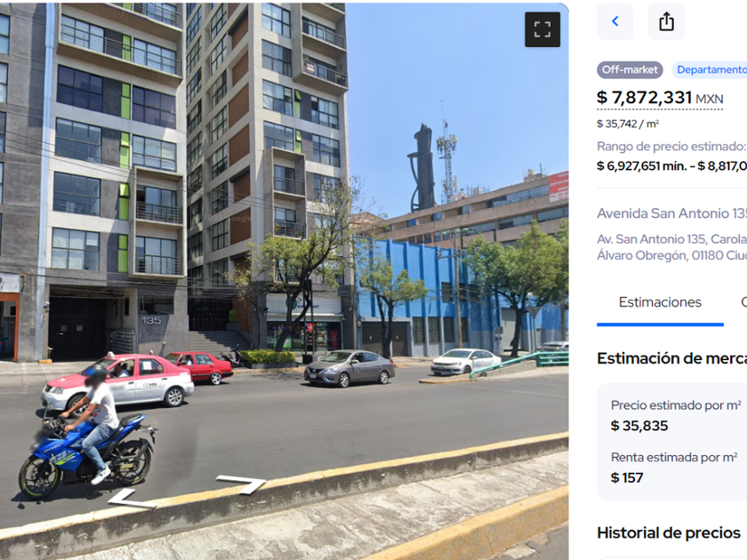Click the dotted-underlined $7,872,331 MXN price
Screen dimensions: 747x560
click(660, 98)
